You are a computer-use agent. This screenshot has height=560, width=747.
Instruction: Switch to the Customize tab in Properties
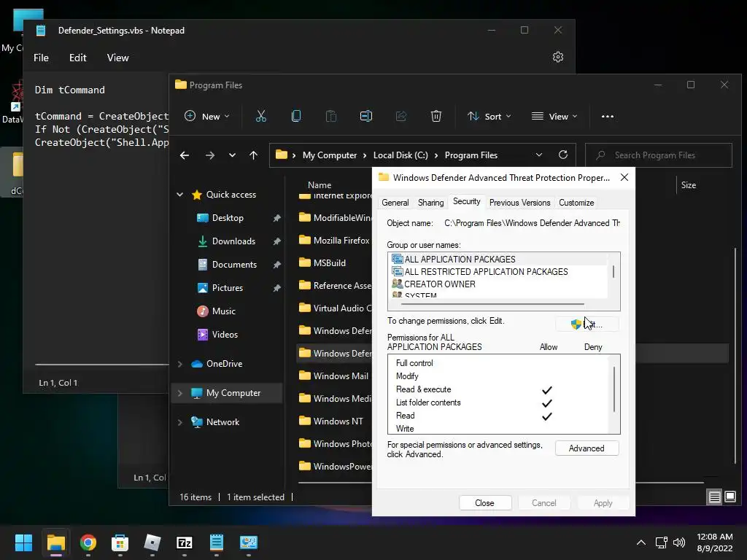(x=576, y=203)
